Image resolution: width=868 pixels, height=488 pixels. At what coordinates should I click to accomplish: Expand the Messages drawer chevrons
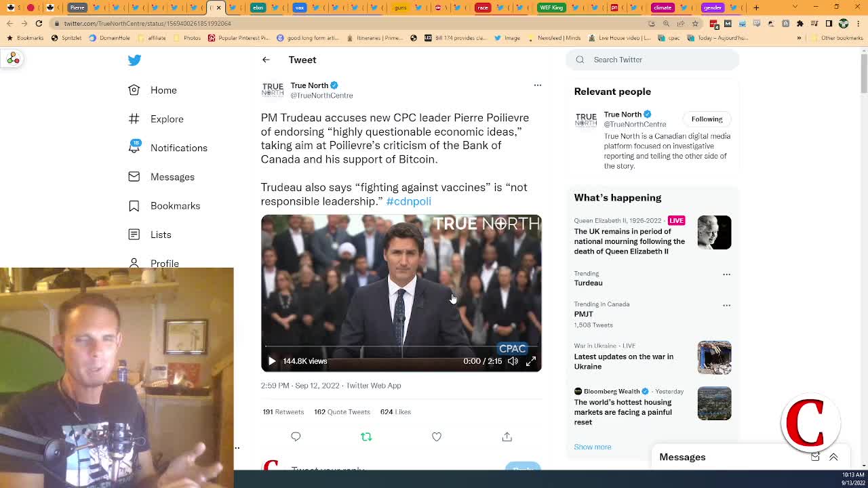tap(833, 457)
